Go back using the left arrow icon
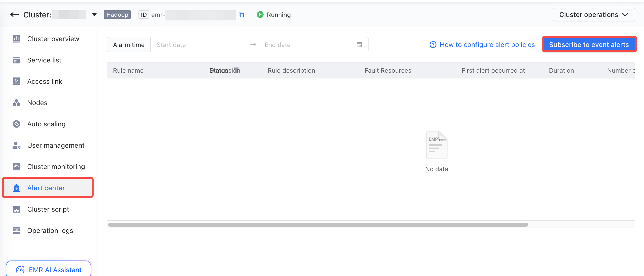The height and width of the screenshot is (276, 644). [15, 15]
